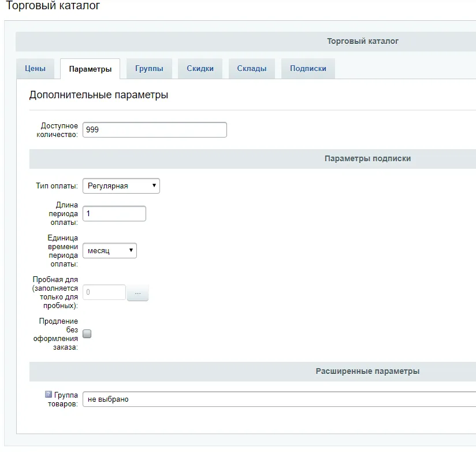Screen dimensions: 476x452
Task: Toggle the Продление без оформления заказа checkbox
Action: 87,334
